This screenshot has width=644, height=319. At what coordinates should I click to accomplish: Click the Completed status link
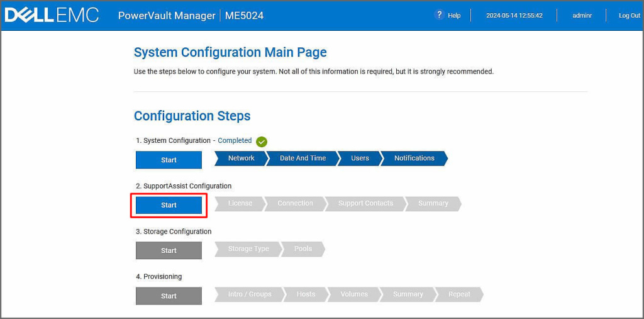235,141
